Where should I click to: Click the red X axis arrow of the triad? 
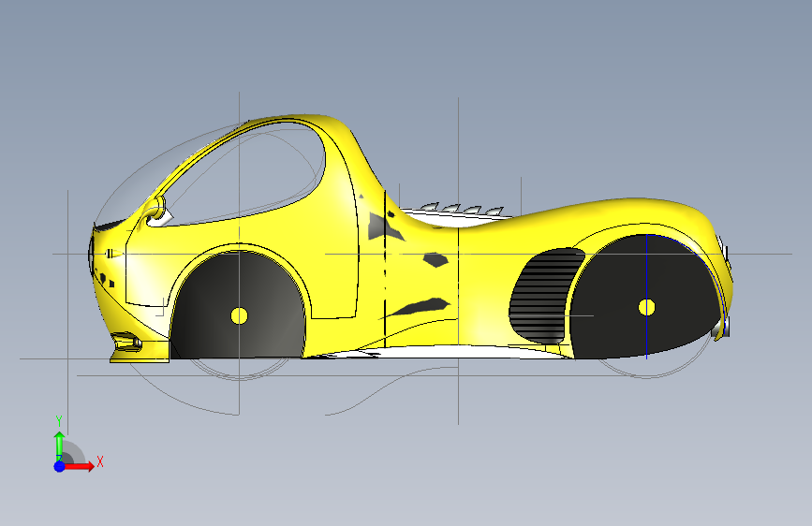(79, 466)
